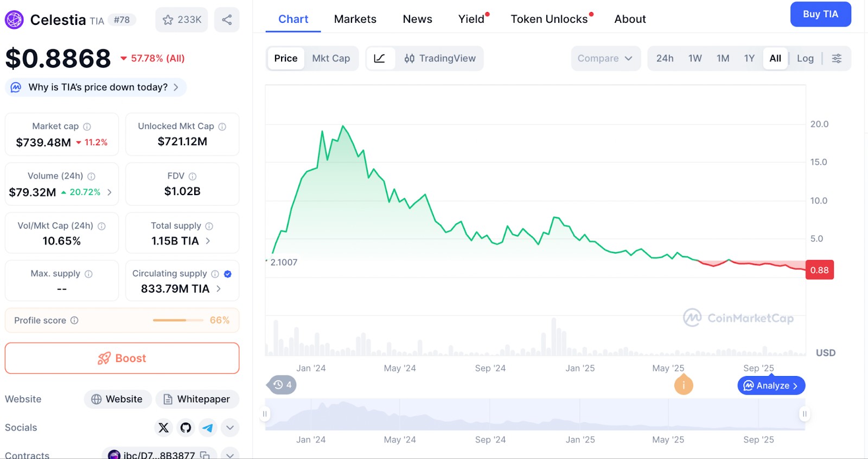Click the ibc/D7...8B3877 contract chip

tap(159, 455)
